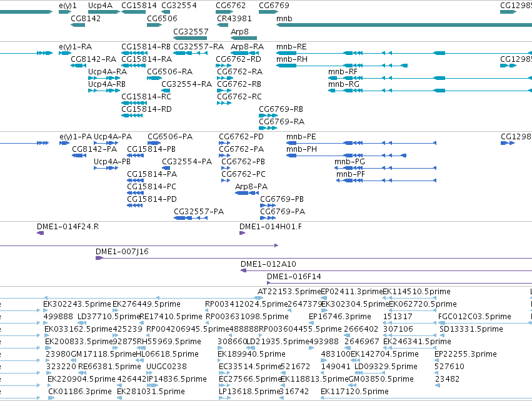The image size is (532, 401).
Task: Select the EK189940.5prime EST label
Action: 251,354
